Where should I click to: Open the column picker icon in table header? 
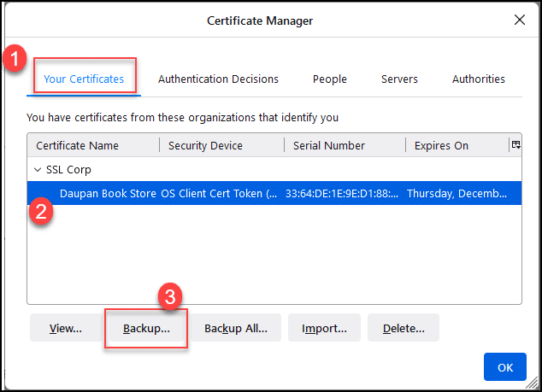[515, 145]
